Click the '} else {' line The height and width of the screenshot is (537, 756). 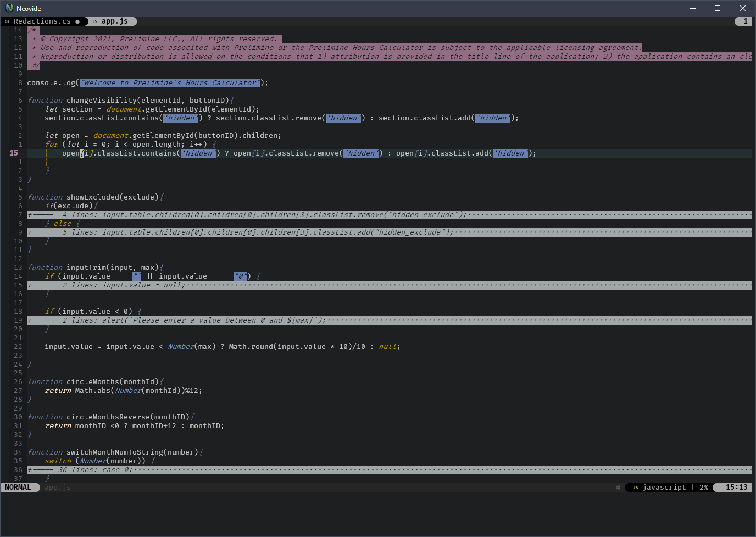[62, 224]
